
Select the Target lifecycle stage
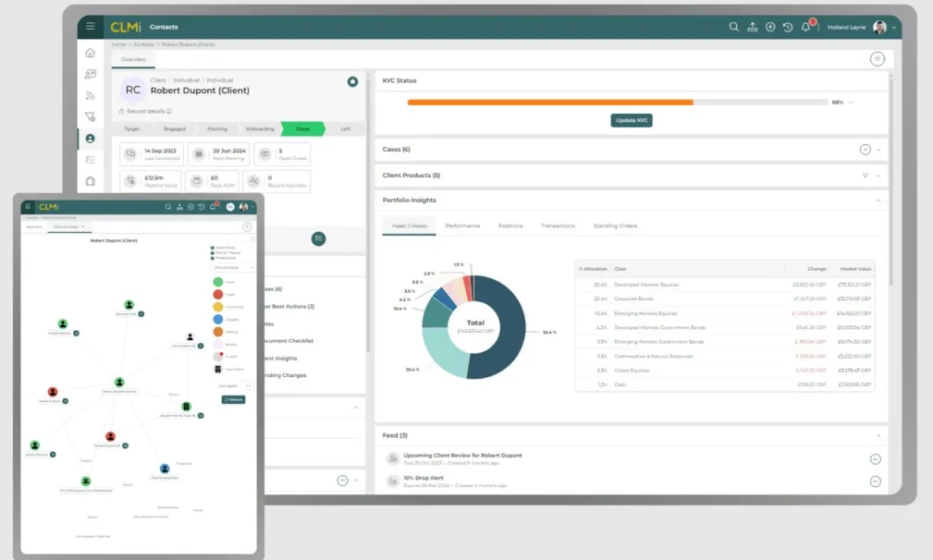tap(132, 129)
